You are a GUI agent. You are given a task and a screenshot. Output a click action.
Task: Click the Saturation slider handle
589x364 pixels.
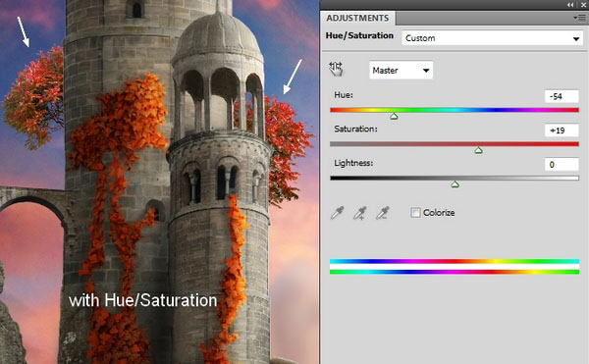click(478, 150)
